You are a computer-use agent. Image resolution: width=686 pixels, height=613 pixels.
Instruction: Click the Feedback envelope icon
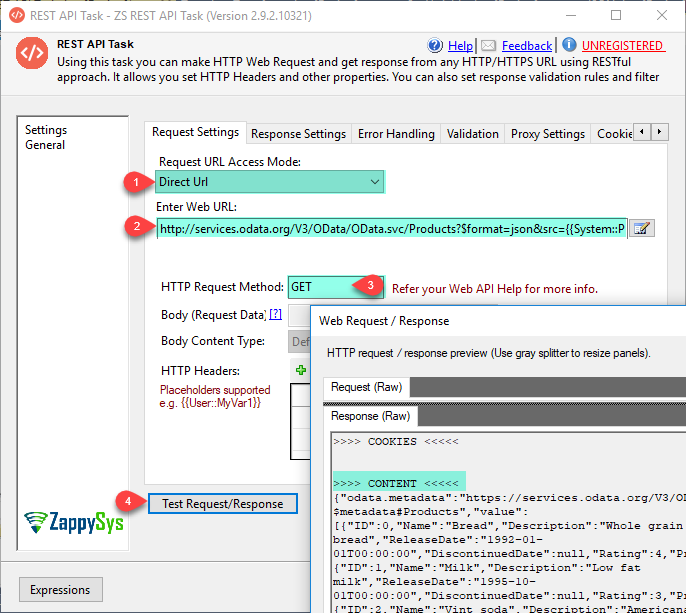coord(488,46)
